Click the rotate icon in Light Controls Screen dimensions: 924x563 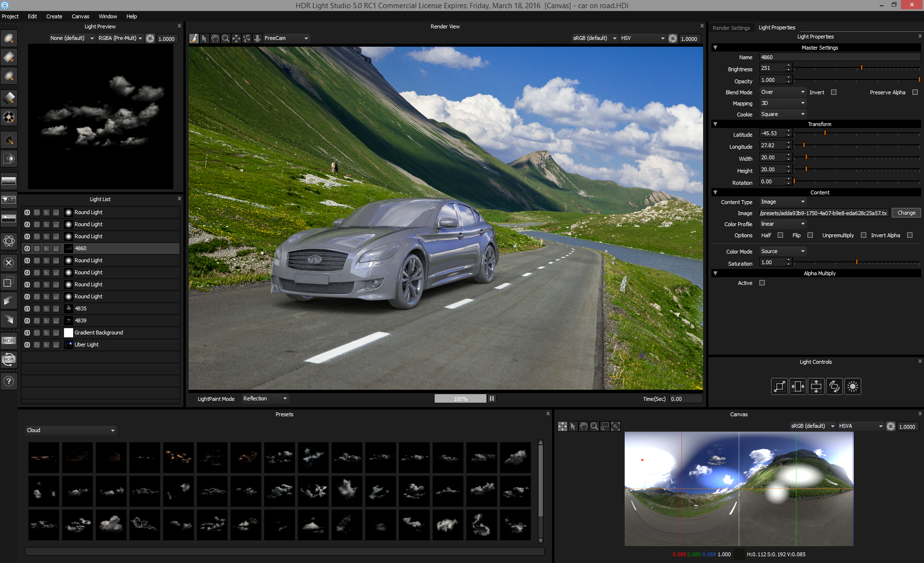(834, 386)
